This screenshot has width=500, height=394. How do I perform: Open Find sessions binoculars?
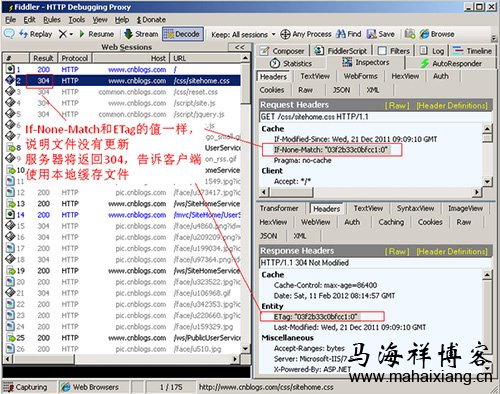pos(348,34)
